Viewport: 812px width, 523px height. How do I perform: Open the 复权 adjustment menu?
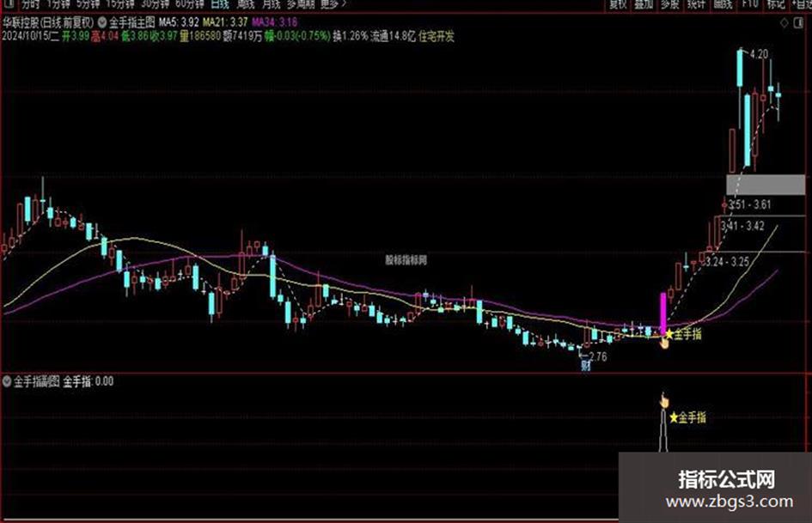click(618, 4)
